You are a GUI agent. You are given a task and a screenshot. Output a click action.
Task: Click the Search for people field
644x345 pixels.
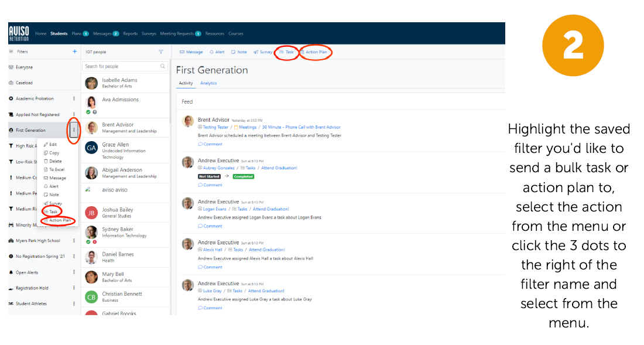(125, 66)
